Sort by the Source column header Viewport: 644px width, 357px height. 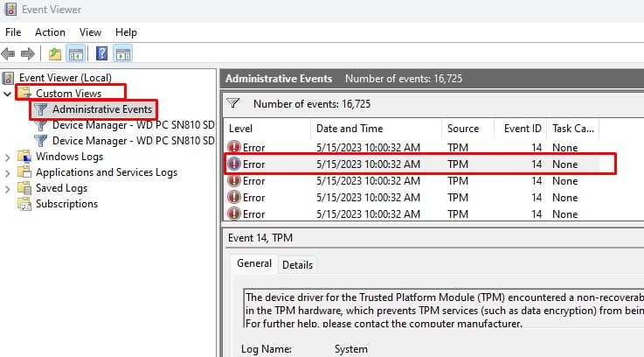coord(467,129)
